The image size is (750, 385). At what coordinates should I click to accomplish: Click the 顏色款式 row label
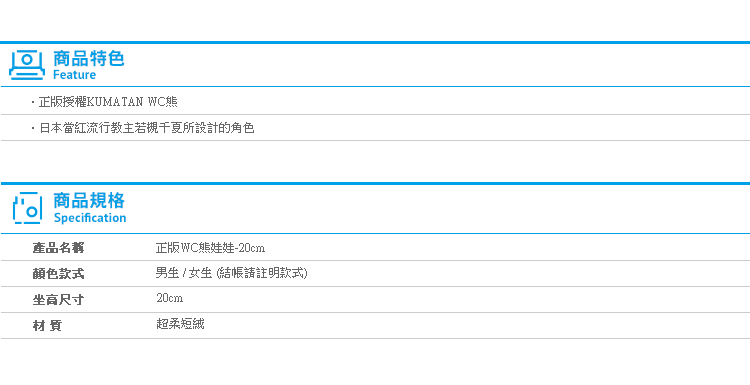pos(58,274)
